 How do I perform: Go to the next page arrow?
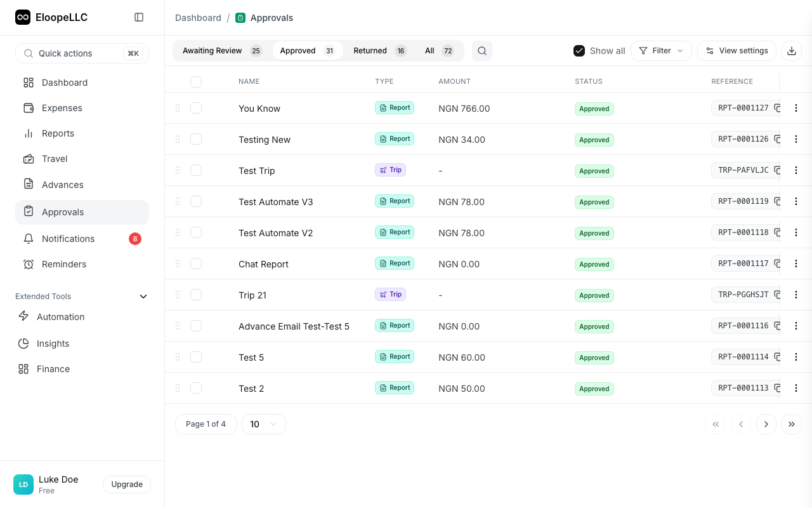coord(766,424)
